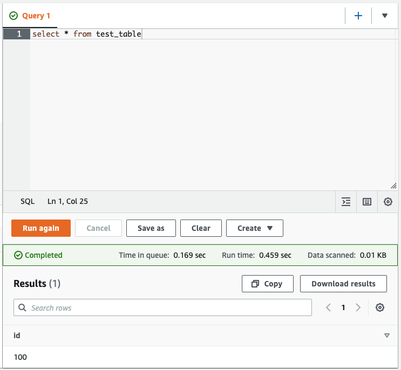Click the SQL language label in status bar
The height and width of the screenshot is (370, 401).
point(27,201)
